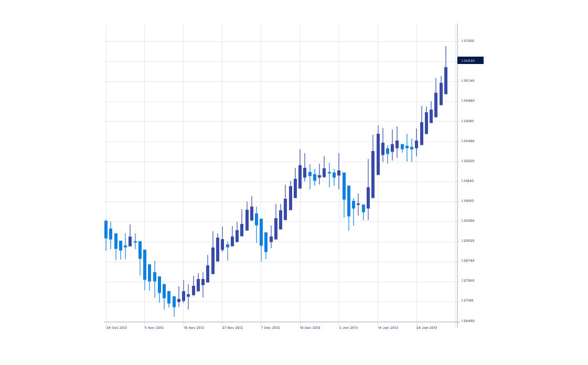
Task: Click the 1.27960 price axis label
Action: click(x=468, y=281)
